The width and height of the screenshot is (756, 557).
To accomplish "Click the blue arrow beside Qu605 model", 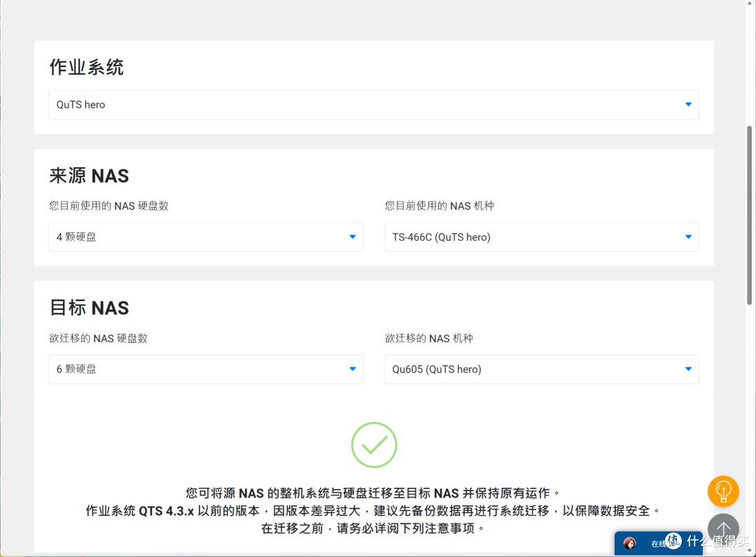I will 689,369.
